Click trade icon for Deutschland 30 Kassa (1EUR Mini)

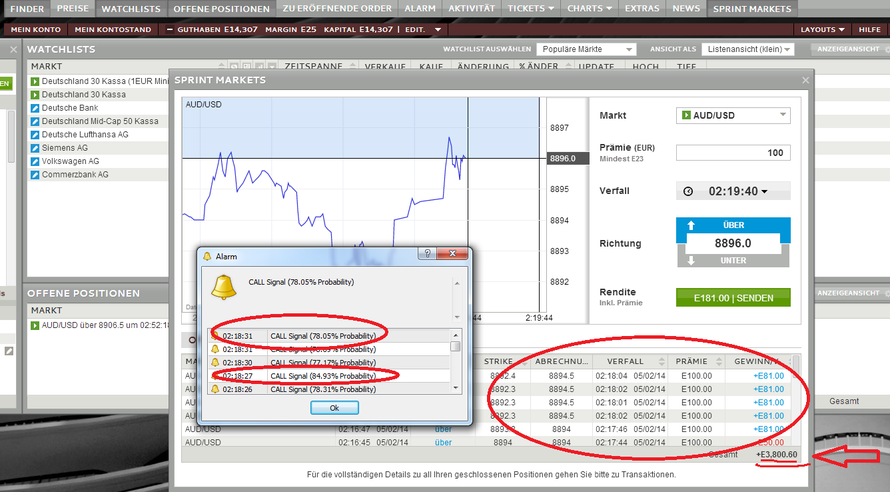pyautogui.click(x=35, y=81)
